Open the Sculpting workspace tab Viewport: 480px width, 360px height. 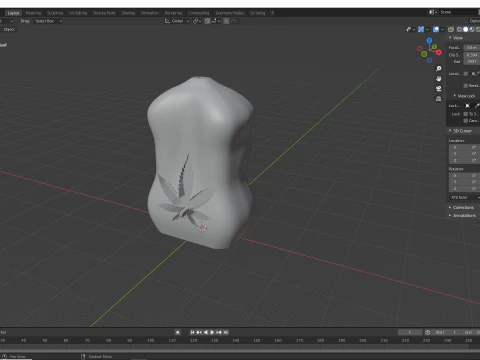point(55,13)
